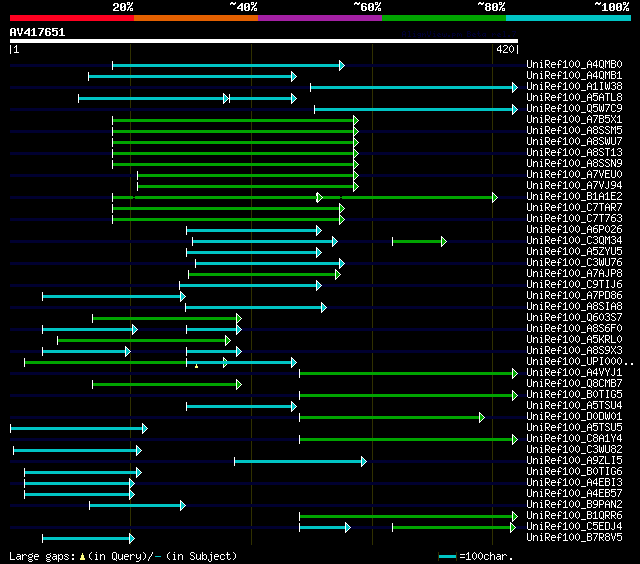The width and height of the screenshot is (640, 564).
Task: Click the green alignment bar in the A7B5X1 row
Action: pyautogui.click(x=235, y=120)
